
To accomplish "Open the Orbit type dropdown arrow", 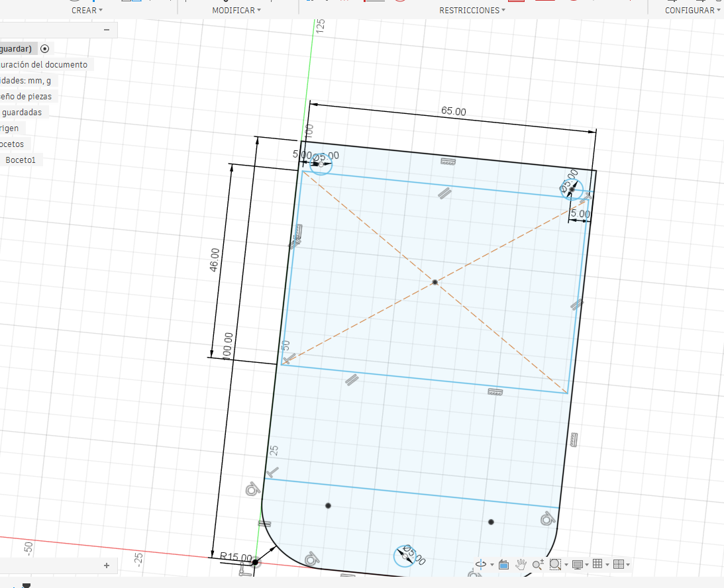I will point(492,564).
